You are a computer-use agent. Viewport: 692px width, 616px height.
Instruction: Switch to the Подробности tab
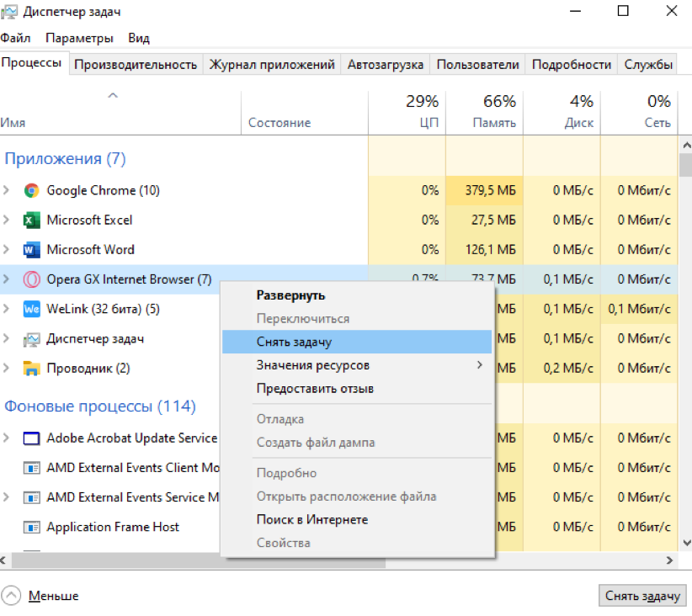pos(572,65)
